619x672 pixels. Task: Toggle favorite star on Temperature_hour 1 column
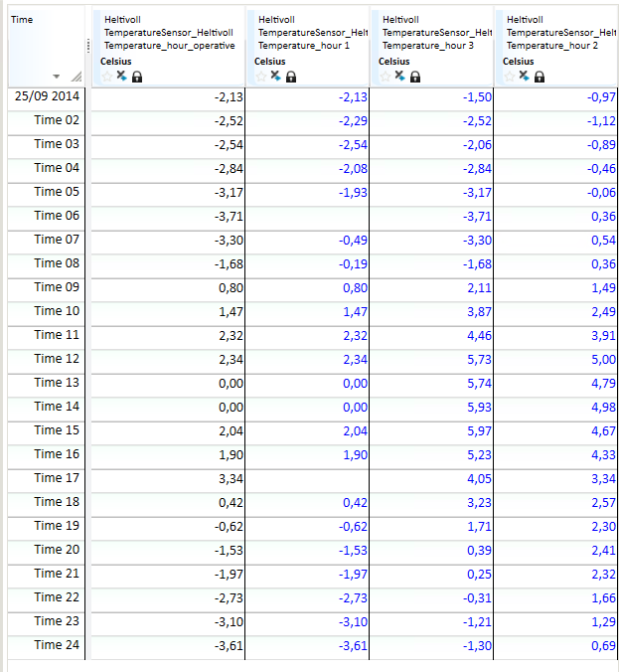coord(260,76)
